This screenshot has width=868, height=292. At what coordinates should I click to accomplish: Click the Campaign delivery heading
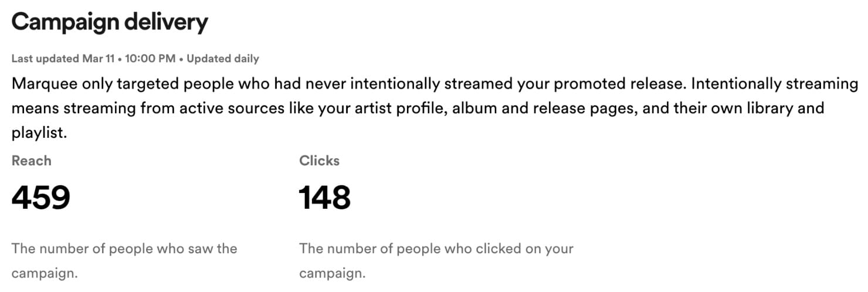point(110,22)
